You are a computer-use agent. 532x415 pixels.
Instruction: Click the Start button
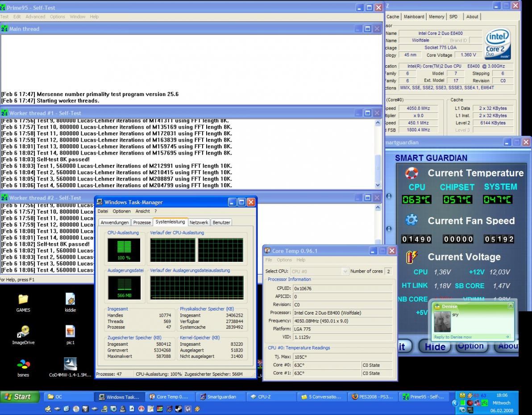tap(18, 397)
